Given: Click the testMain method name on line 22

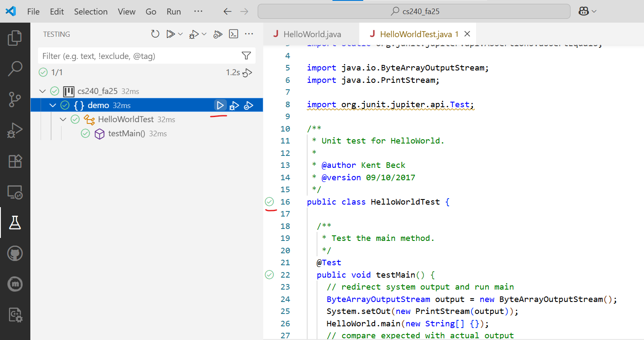Looking at the screenshot, I should (395, 275).
